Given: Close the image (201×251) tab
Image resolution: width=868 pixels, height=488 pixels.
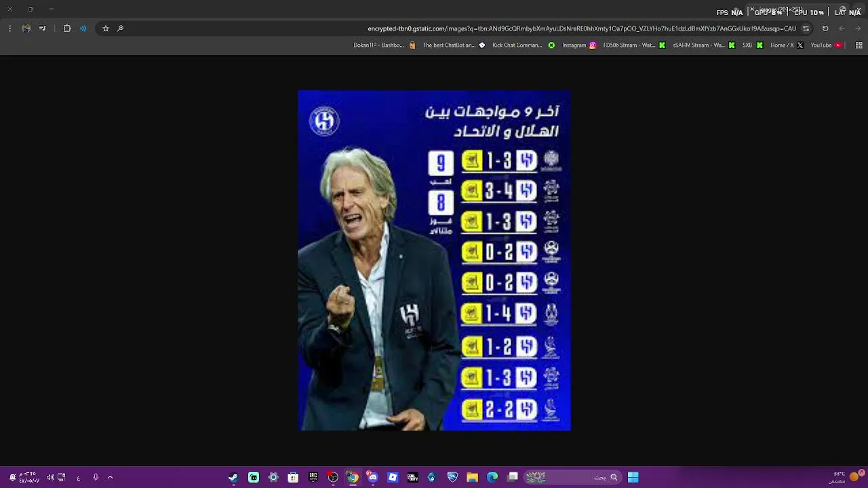Looking at the screenshot, I should click(x=751, y=9).
